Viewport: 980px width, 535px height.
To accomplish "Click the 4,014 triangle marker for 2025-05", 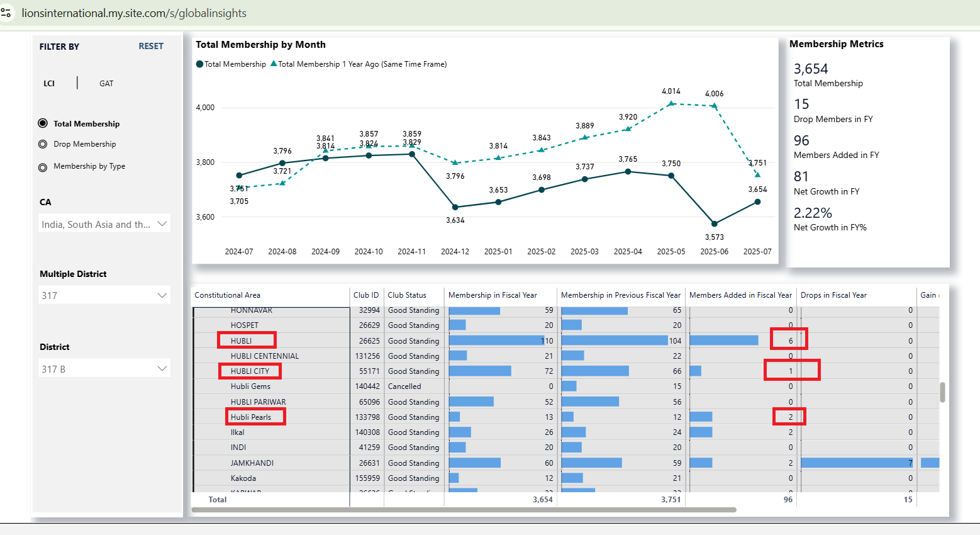I will [671, 103].
